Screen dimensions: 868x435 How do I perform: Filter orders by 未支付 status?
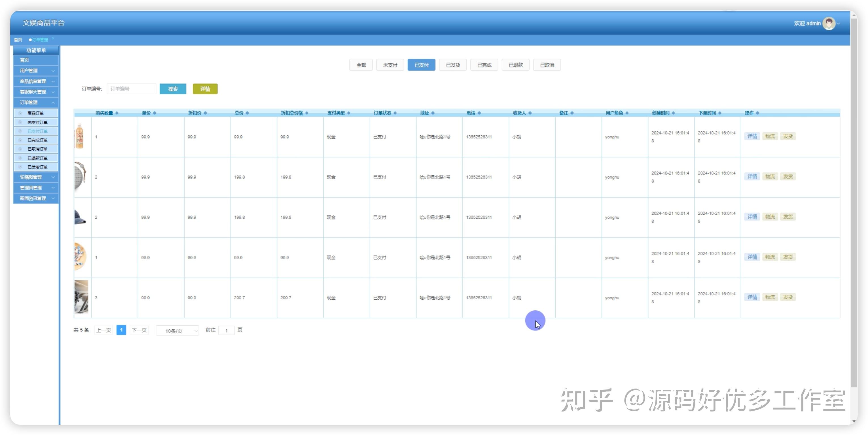coord(390,65)
